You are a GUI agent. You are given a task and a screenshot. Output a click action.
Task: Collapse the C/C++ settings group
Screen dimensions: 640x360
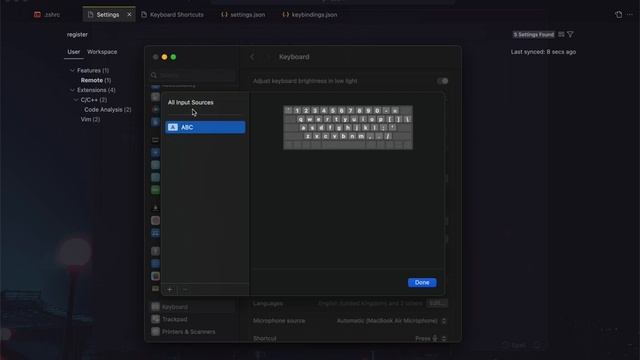tap(76, 100)
